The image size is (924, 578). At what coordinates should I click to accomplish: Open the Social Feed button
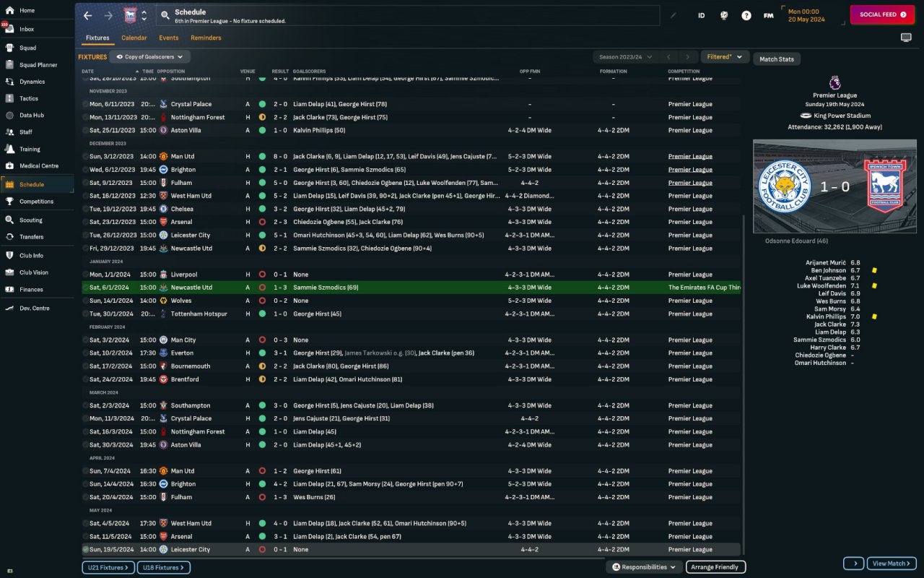pos(882,14)
